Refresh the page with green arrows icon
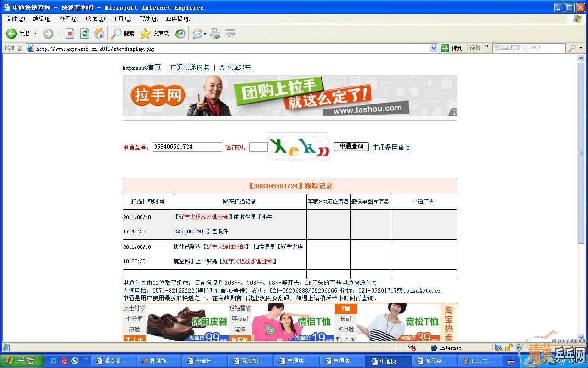This screenshot has width=588, height=368. pyautogui.click(x=85, y=34)
